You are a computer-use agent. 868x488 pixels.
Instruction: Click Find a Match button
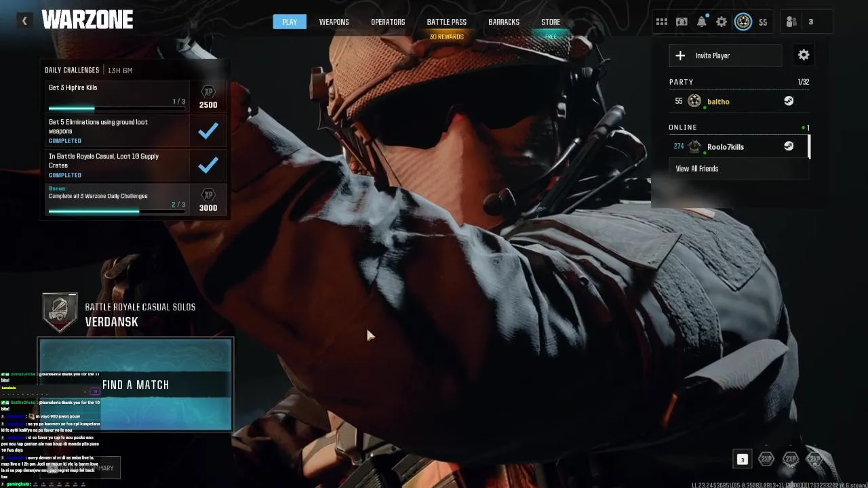pyautogui.click(x=136, y=384)
